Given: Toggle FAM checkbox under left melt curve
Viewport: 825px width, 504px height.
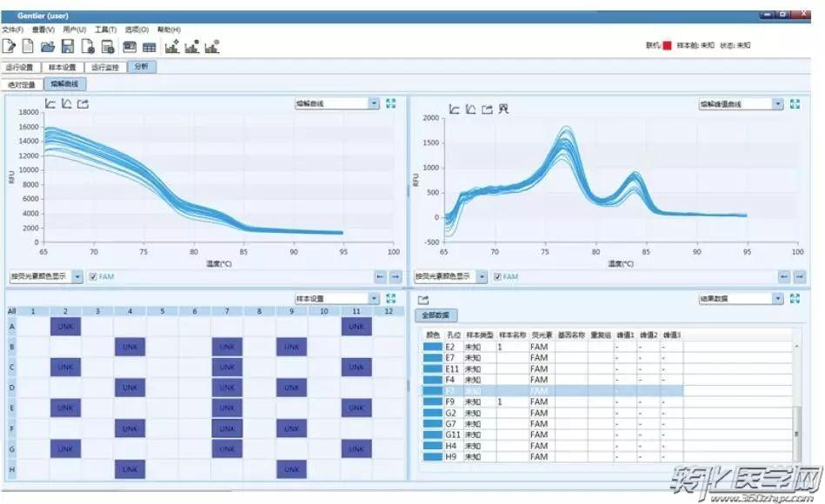Looking at the screenshot, I should point(92,276).
